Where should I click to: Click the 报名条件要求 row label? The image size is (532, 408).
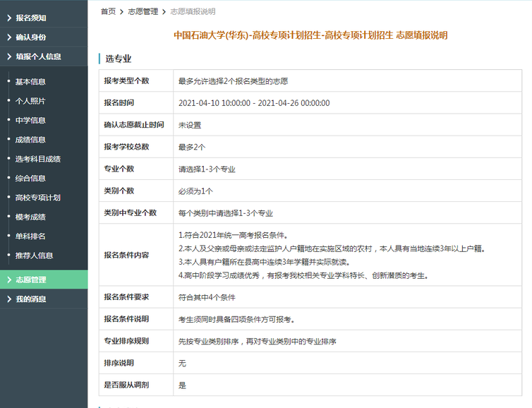click(x=126, y=297)
